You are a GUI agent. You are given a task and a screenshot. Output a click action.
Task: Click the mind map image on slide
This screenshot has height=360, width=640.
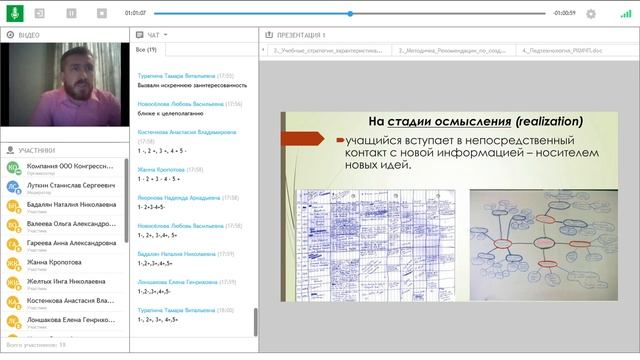[544, 245]
